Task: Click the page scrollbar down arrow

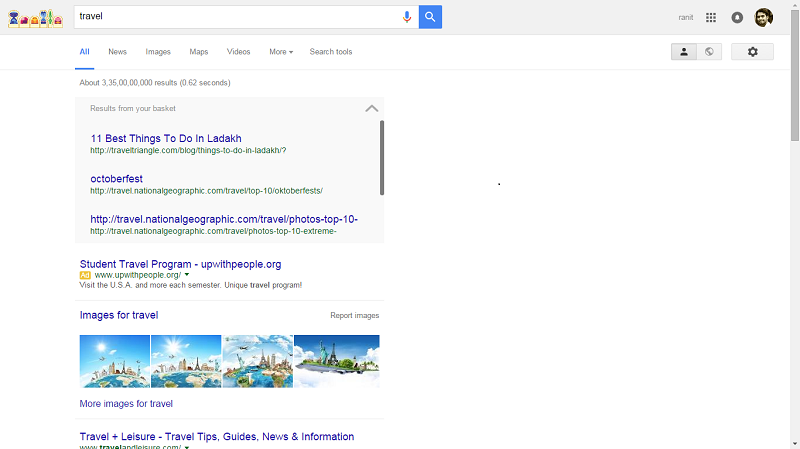Action: pos(795,445)
